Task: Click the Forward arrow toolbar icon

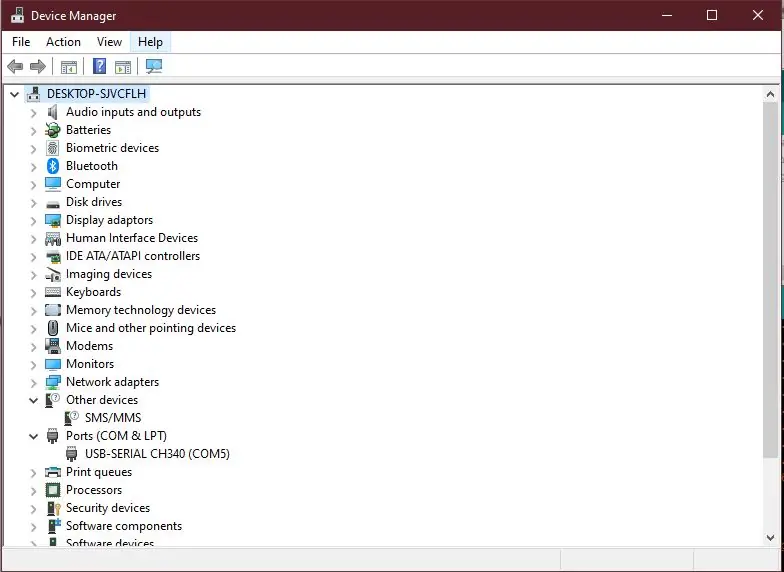Action: click(x=38, y=66)
